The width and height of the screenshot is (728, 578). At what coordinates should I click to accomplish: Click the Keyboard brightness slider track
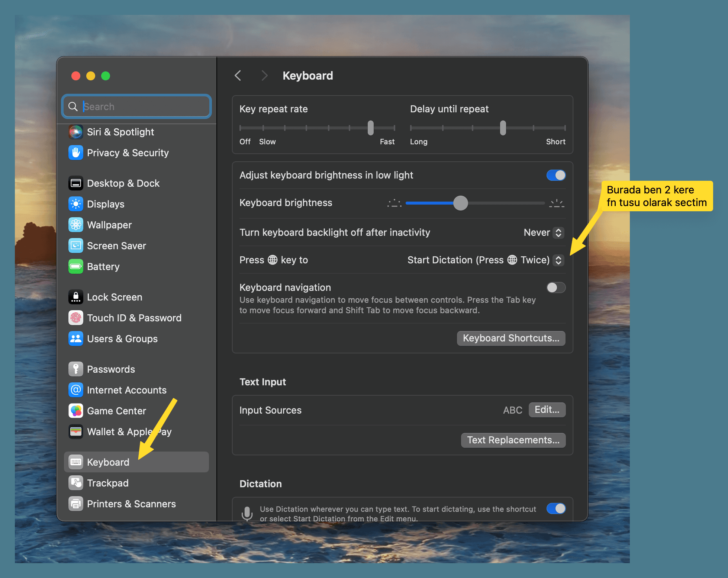pos(502,203)
